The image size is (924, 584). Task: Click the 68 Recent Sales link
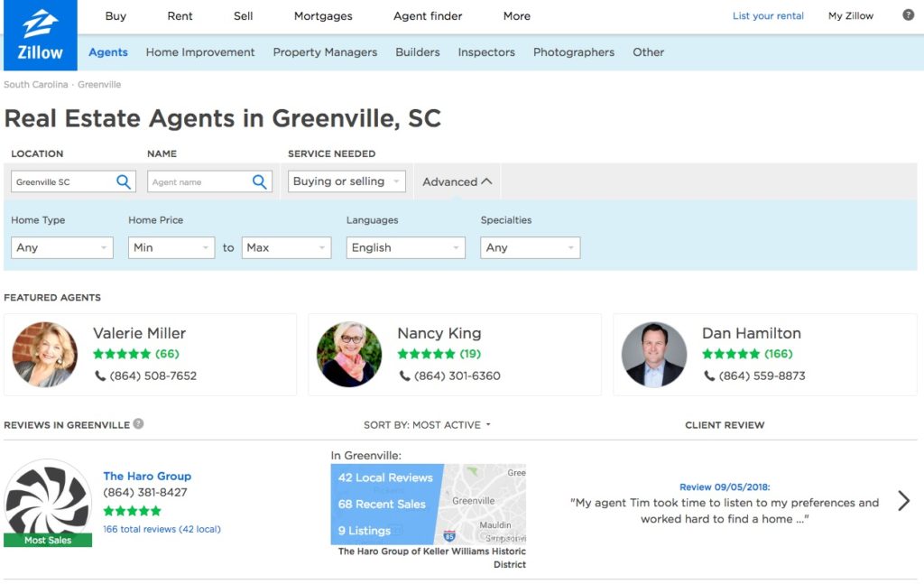[x=382, y=504]
